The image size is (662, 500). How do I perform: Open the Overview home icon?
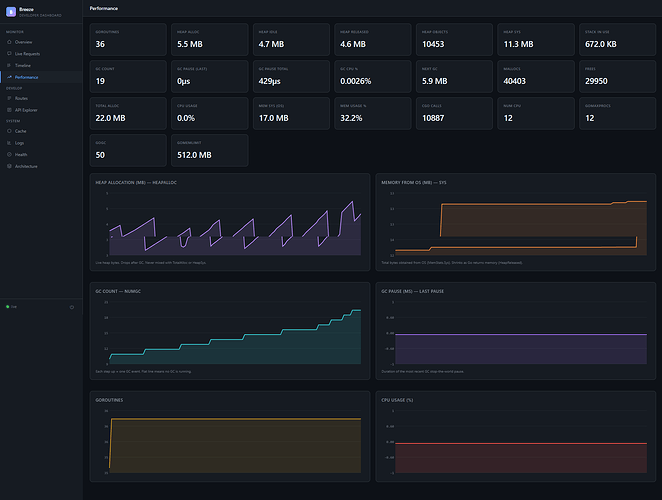(x=9, y=42)
